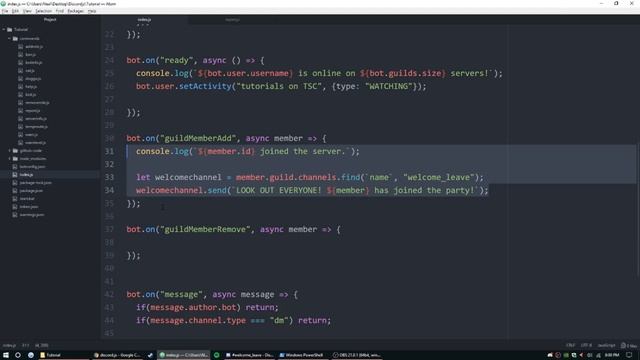The image size is (640, 360).
Task: Open package.json in the project tree
Action: (31, 191)
